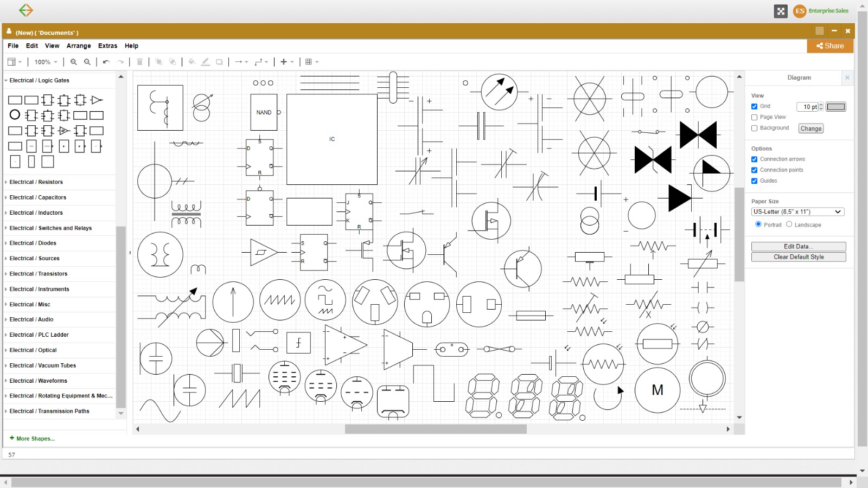Click the zoom in magnifier icon
Screen dimensions: 868x488
coord(74,62)
